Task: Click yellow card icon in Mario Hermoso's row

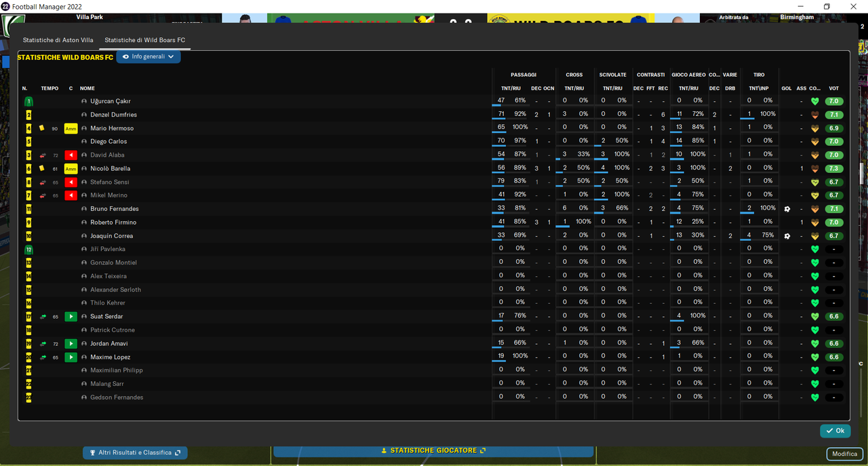Action: (42, 128)
